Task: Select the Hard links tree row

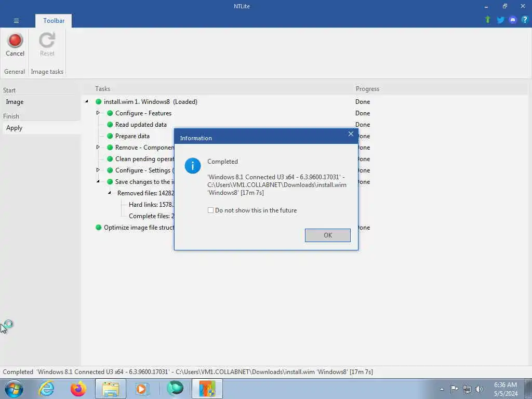Action: pyautogui.click(x=151, y=205)
